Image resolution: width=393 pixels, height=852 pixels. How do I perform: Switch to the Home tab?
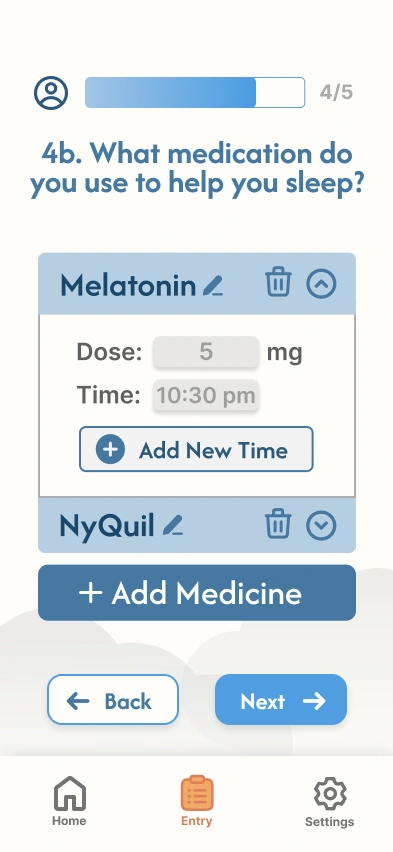pos(70,801)
